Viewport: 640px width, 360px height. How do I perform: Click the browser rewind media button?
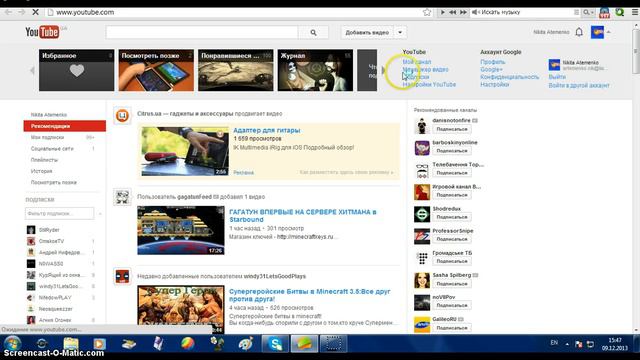point(453,12)
